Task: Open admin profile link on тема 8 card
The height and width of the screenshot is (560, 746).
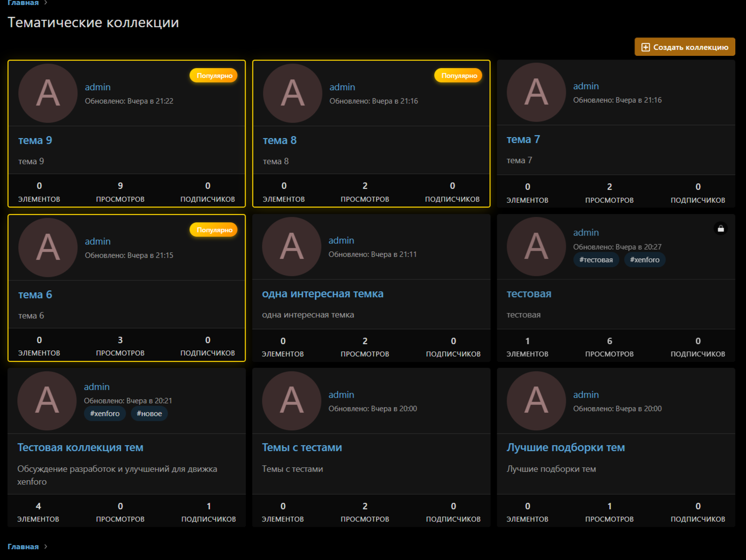Action: tap(342, 87)
